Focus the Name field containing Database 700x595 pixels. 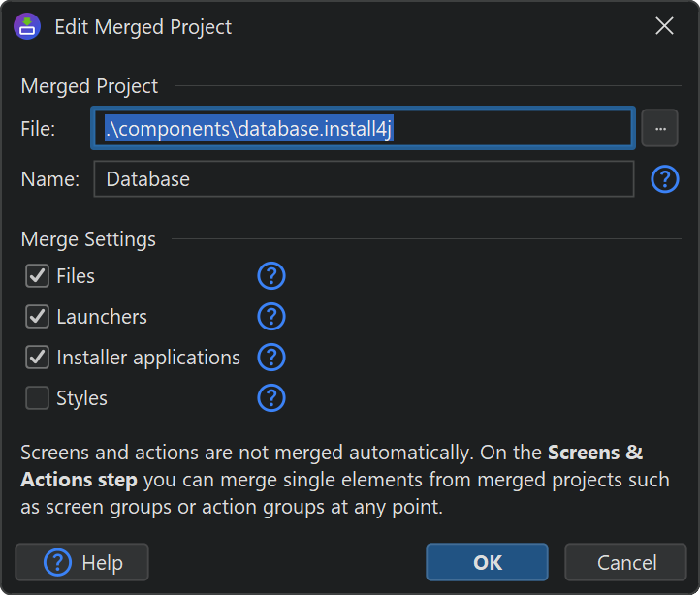364,179
